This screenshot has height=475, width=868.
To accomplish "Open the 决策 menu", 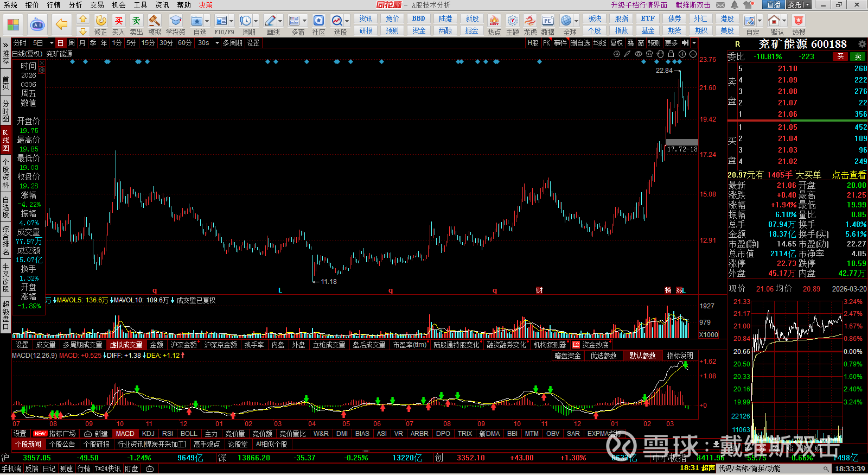I will [206, 5].
